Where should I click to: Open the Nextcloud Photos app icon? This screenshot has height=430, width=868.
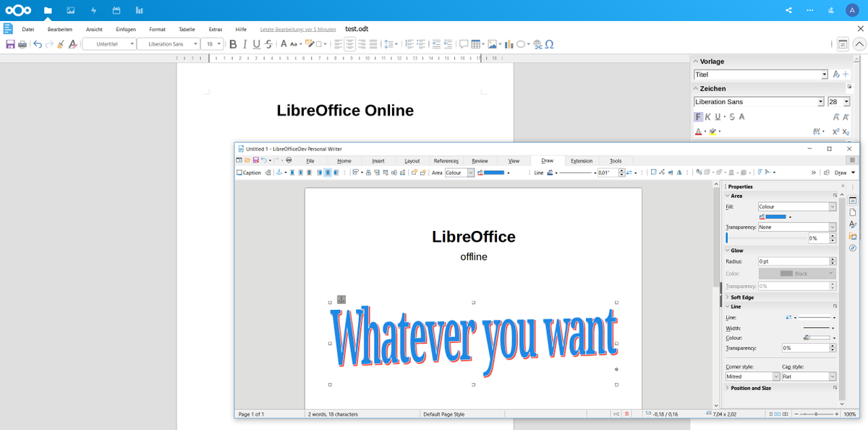70,10
